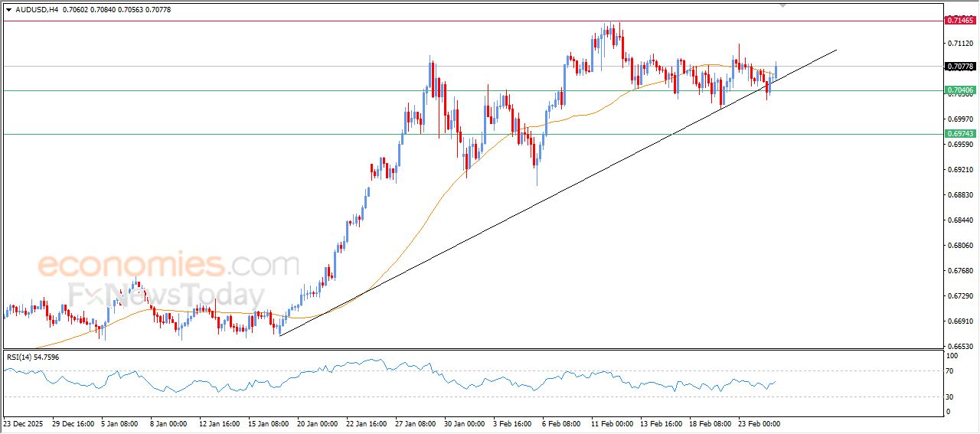Click the green 0.69743 price tag
Screen dimensions: 980x434
tap(960, 134)
